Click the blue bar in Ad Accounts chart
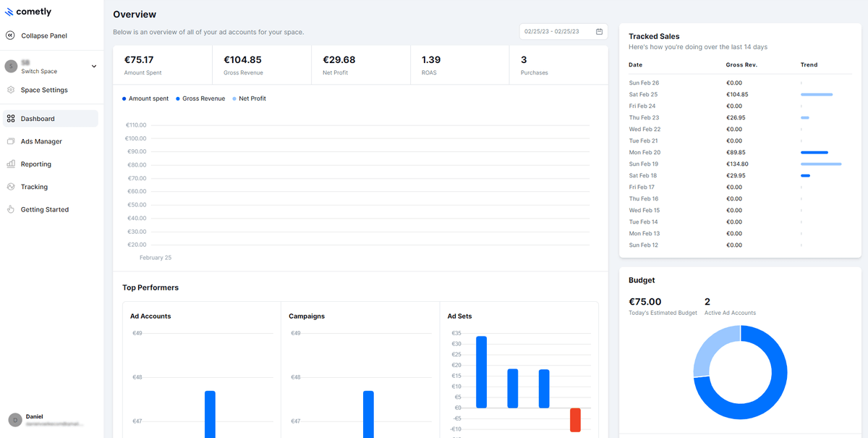The image size is (868, 438). click(x=210, y=414)
